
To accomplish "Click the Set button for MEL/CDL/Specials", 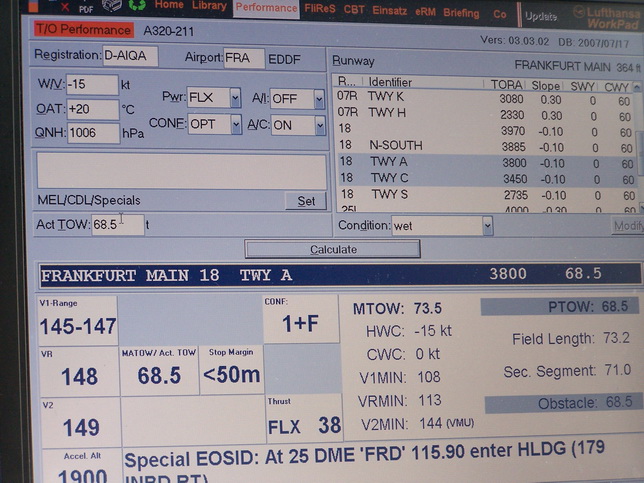I will (x=306, y=201).
